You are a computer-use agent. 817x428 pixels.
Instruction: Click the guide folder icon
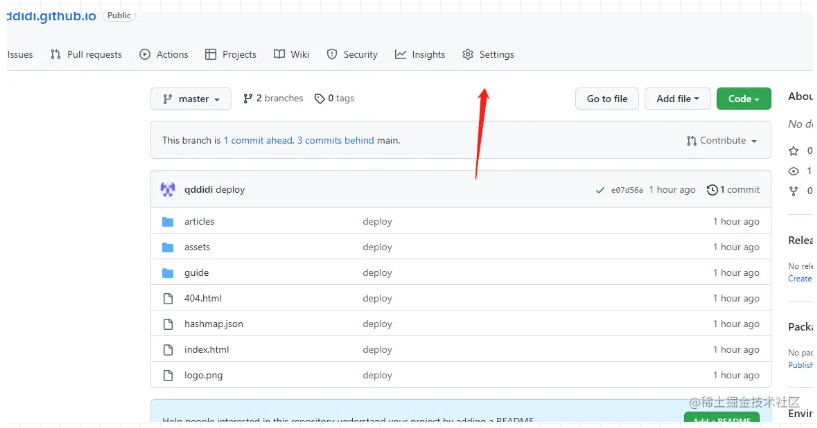[168, 273]
